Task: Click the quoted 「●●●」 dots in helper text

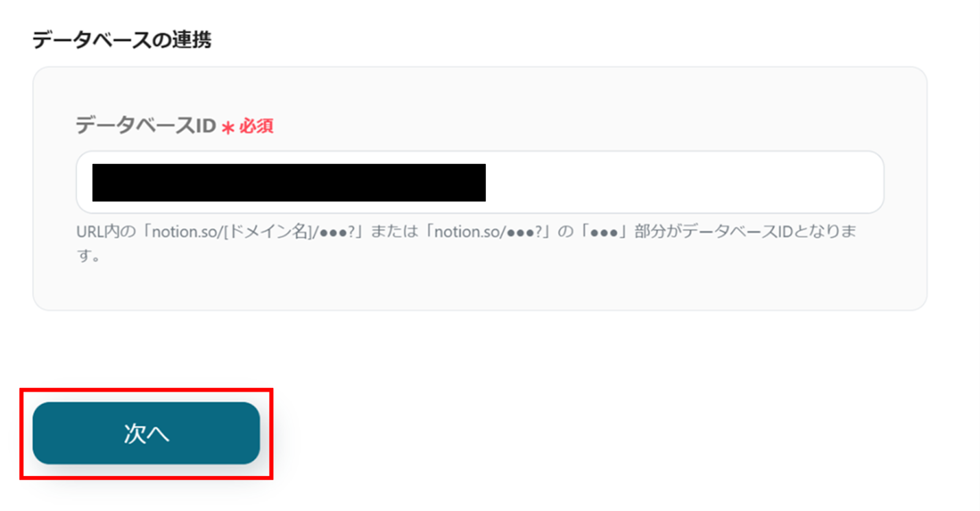Action: pos(603,231)
